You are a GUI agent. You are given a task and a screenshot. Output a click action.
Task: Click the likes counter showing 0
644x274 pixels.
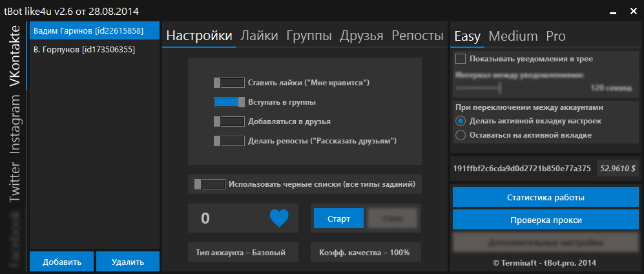(205, 218)
